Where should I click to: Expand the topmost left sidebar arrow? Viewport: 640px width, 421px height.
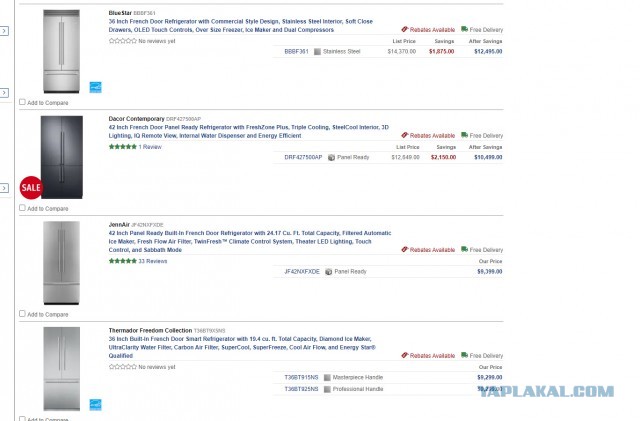point(4,31)
